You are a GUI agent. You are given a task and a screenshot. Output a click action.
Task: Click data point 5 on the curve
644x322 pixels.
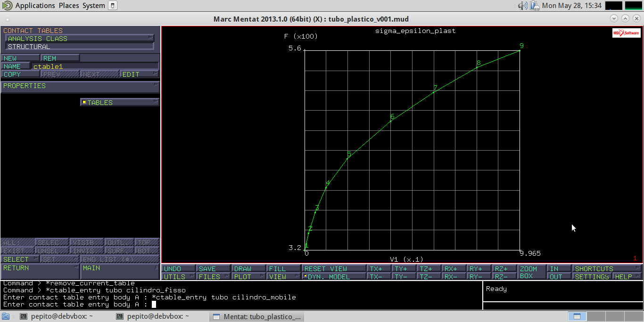(347, 158)
